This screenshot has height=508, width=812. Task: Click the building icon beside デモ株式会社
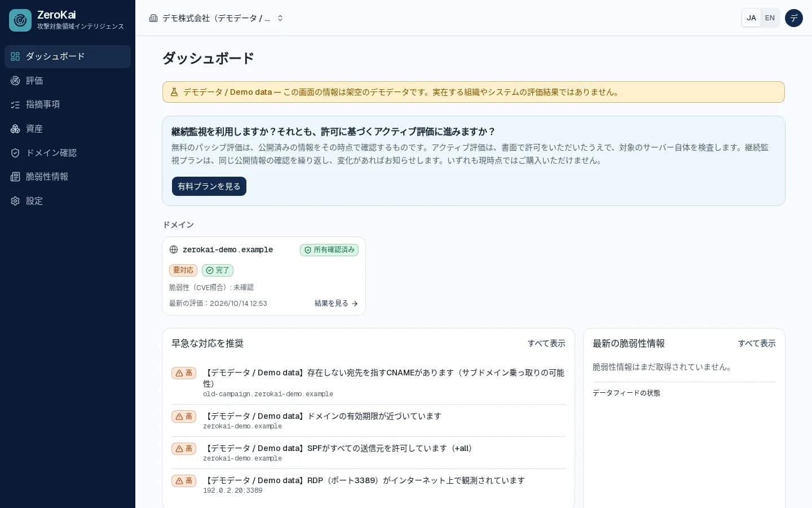[x=153, y=18]
